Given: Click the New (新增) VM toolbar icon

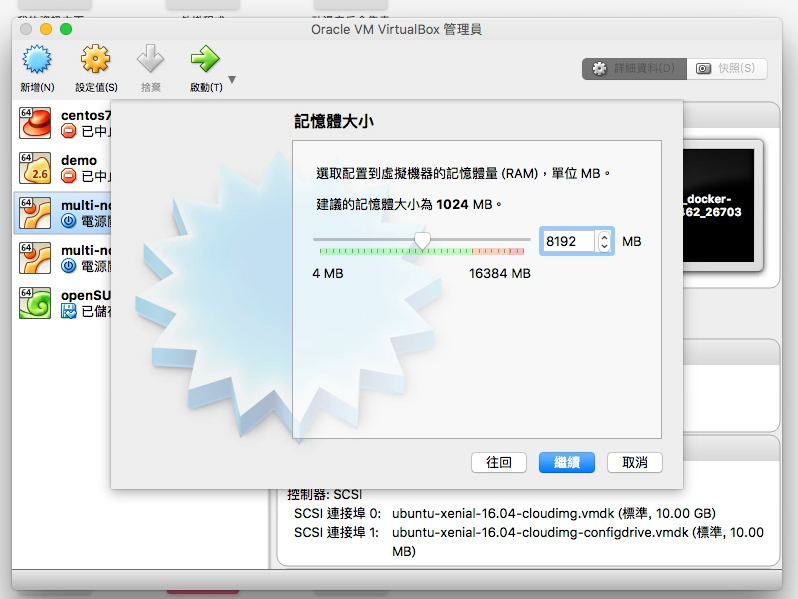Looking at the screenshot, I should click(37, 60).
